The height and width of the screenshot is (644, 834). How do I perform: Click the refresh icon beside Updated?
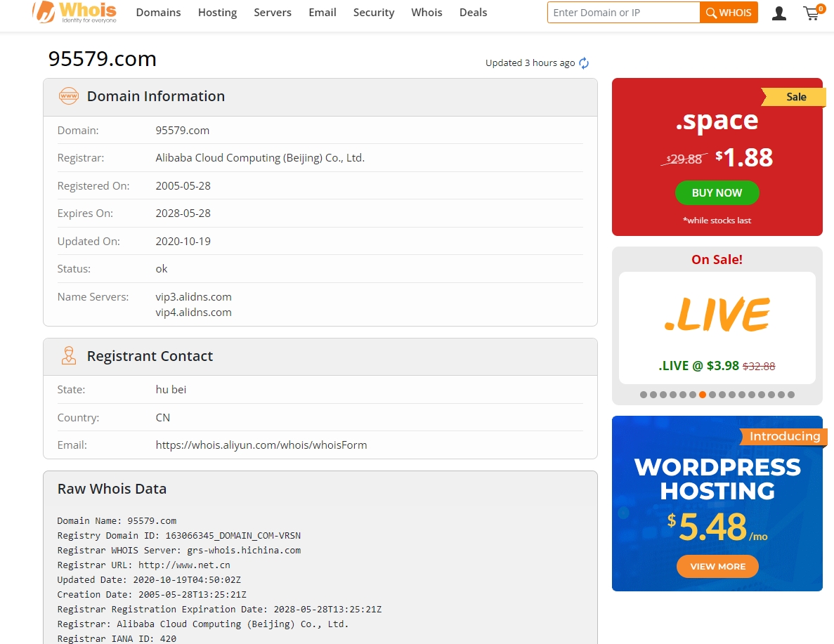[584, 63]
